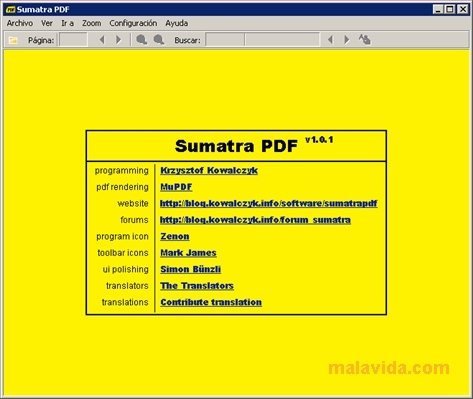Open the Ir a menu
Image resolution: width=473 pixels, height=399 pixels.
pyautogui.click(x=68, y=23)
